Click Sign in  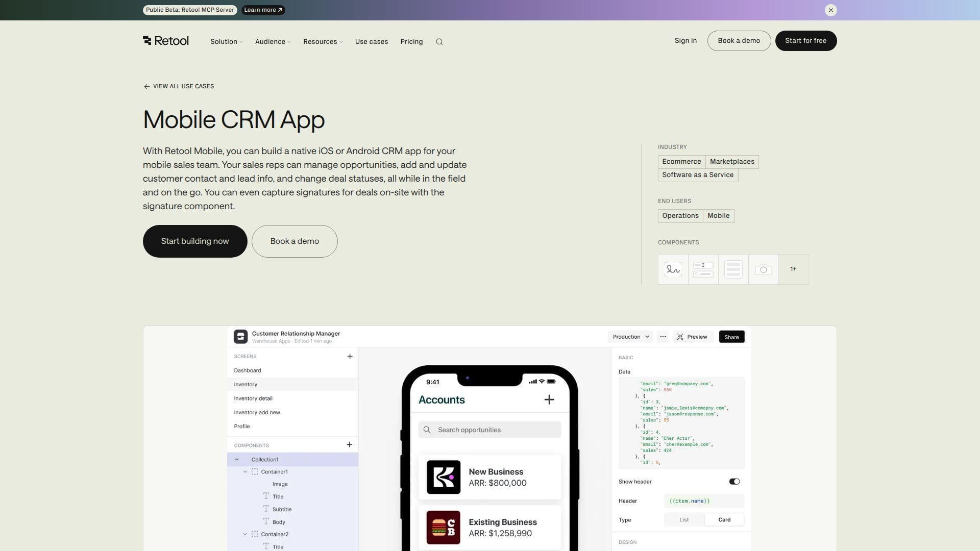685,41
